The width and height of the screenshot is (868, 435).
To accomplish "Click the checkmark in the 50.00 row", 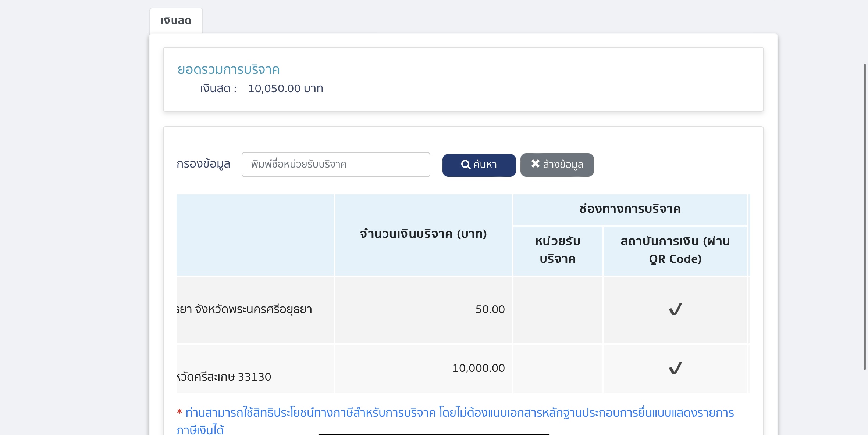I will click(675, 309).
